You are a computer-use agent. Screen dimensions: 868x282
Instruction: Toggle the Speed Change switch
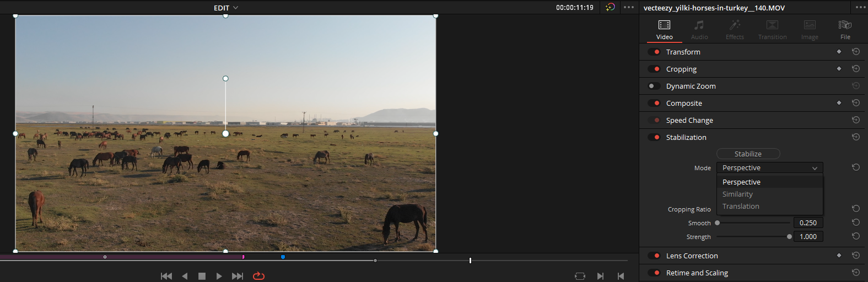point(654,120)
